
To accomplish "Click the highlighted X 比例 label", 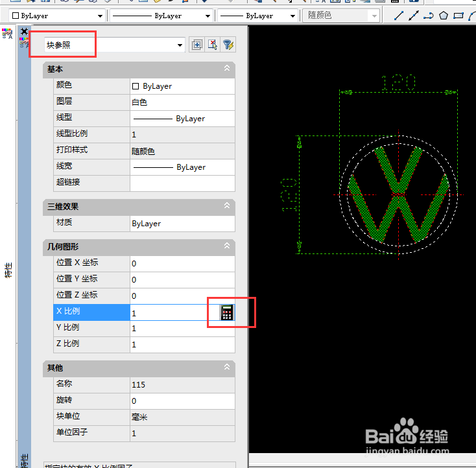I will click(91, 312).
